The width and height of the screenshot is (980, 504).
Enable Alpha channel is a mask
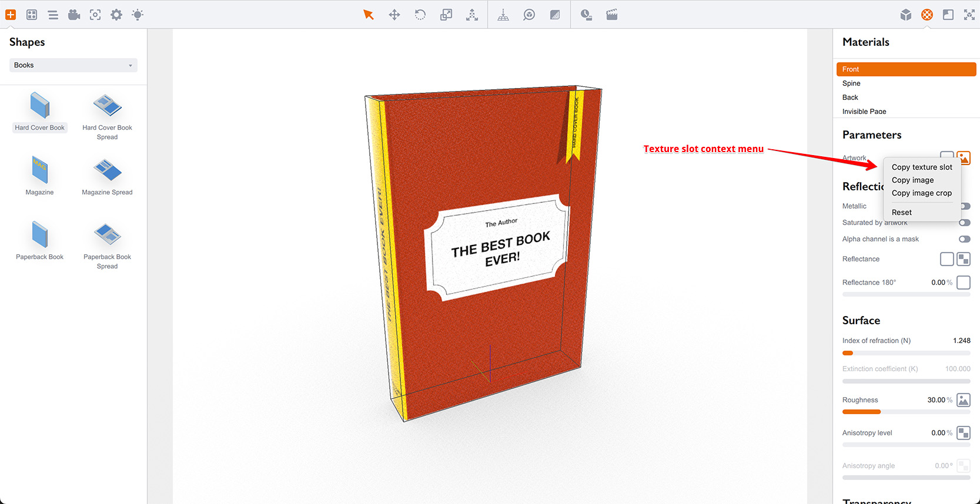[x=964, y=239]
